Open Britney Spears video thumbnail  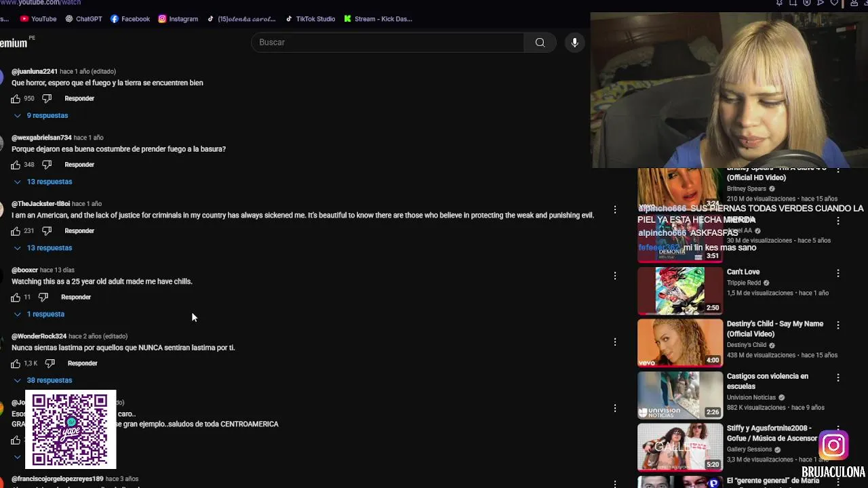tap(680, 188)
